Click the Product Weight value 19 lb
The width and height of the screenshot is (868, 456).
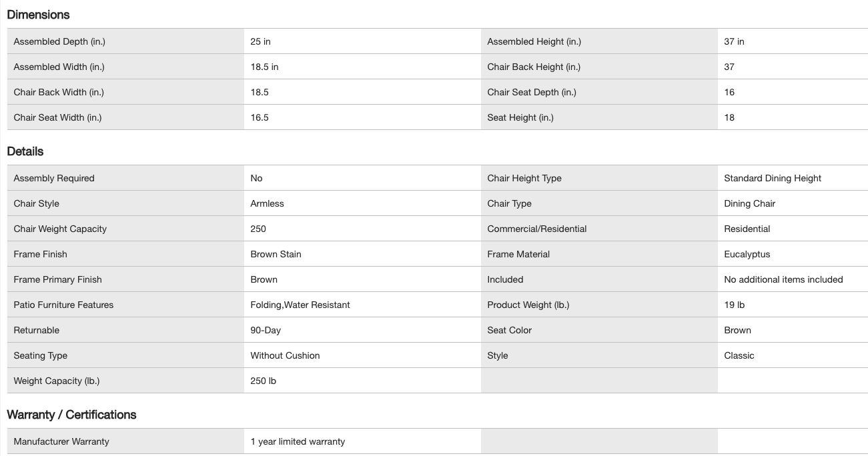(734, 305)
